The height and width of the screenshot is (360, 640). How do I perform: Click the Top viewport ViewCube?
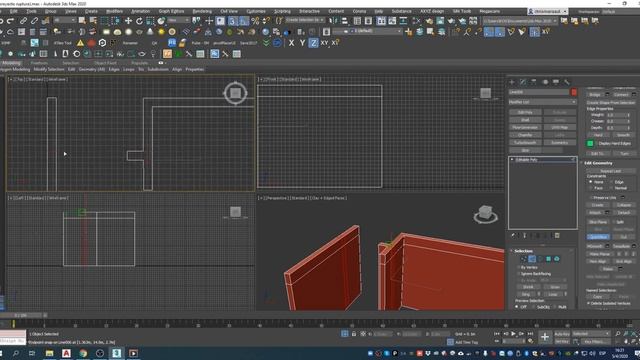236,93
